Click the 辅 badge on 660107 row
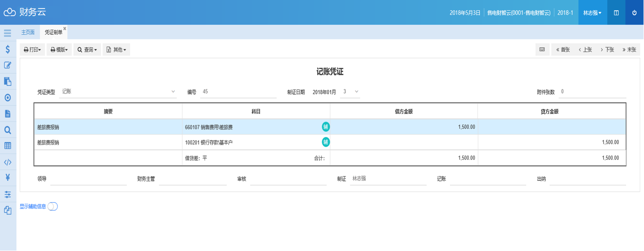The image size is (644, 251). click(x=326, y=127)
